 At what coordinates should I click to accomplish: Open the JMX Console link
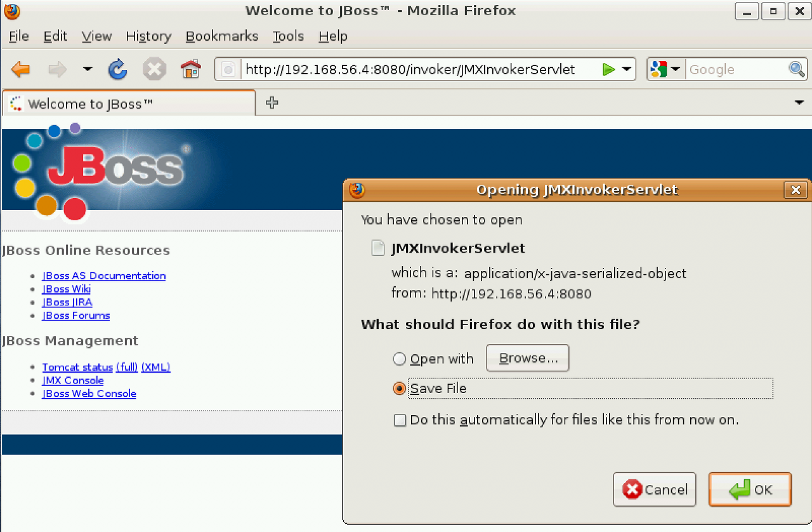[73, 380]
